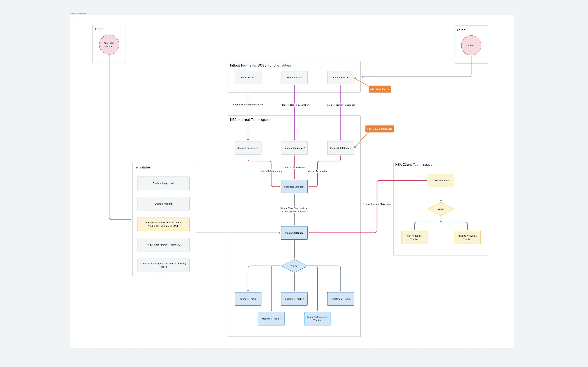This screenshot has width=588, height=367.
Task: Click the Team Performance Tracker node
Action: 317,319
